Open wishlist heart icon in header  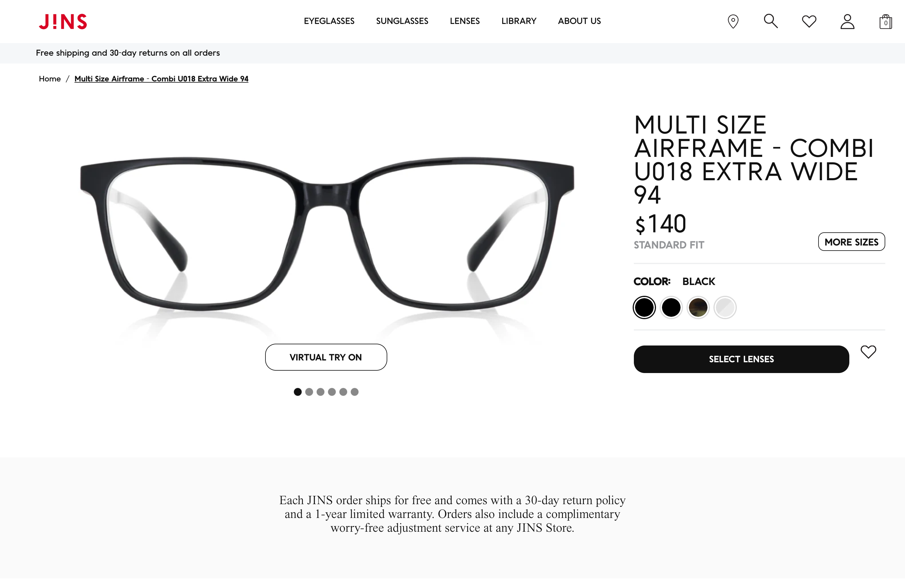click(x=809, y=21)
